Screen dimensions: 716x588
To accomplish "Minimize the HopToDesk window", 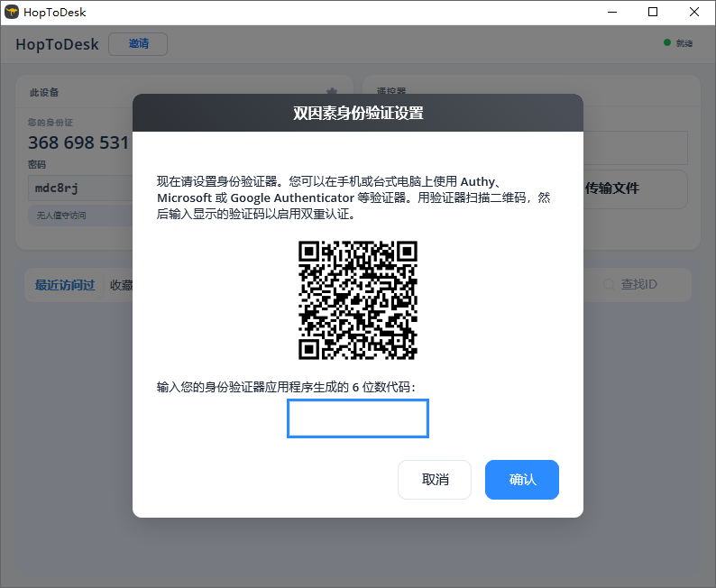I will coord(612,12).
